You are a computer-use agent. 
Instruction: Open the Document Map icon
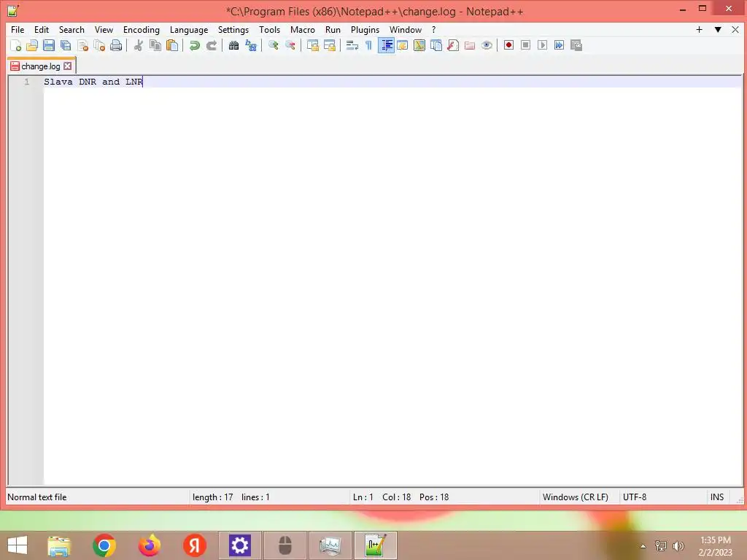point(419,46)
